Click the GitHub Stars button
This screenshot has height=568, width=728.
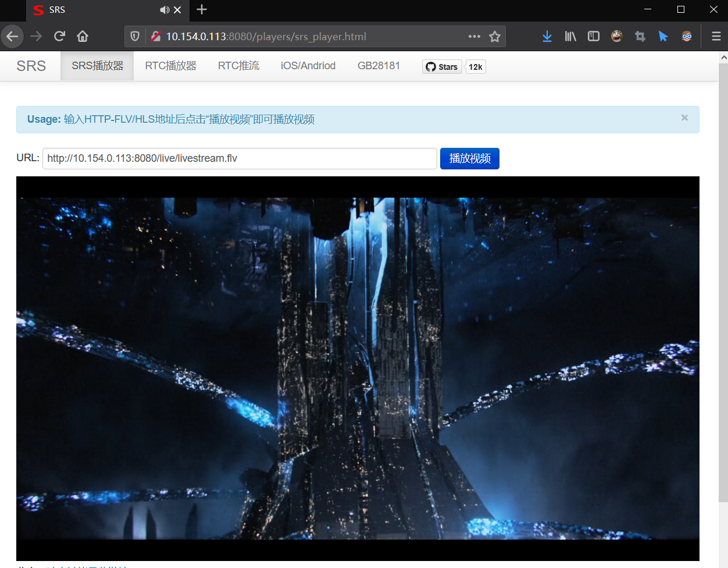(x=442, y=67)
